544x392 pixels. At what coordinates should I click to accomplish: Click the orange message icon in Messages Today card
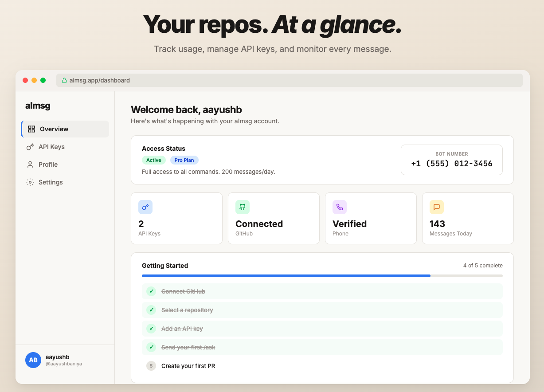pyautogui.click(x=437, y=207)
